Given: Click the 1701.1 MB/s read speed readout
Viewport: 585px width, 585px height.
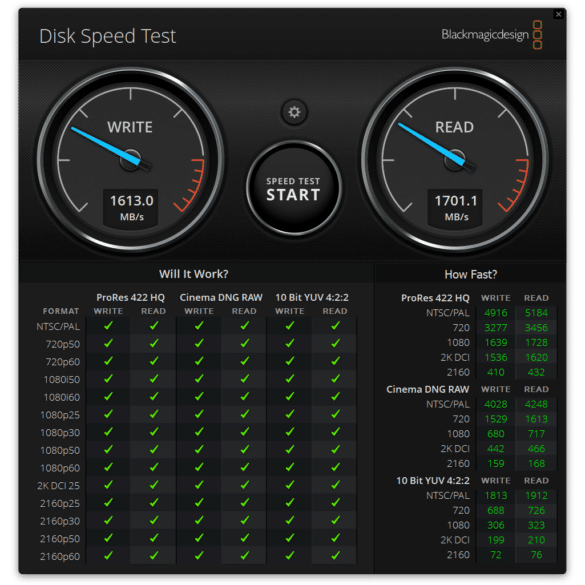Looking at the screenshot, I should (456, 208).
